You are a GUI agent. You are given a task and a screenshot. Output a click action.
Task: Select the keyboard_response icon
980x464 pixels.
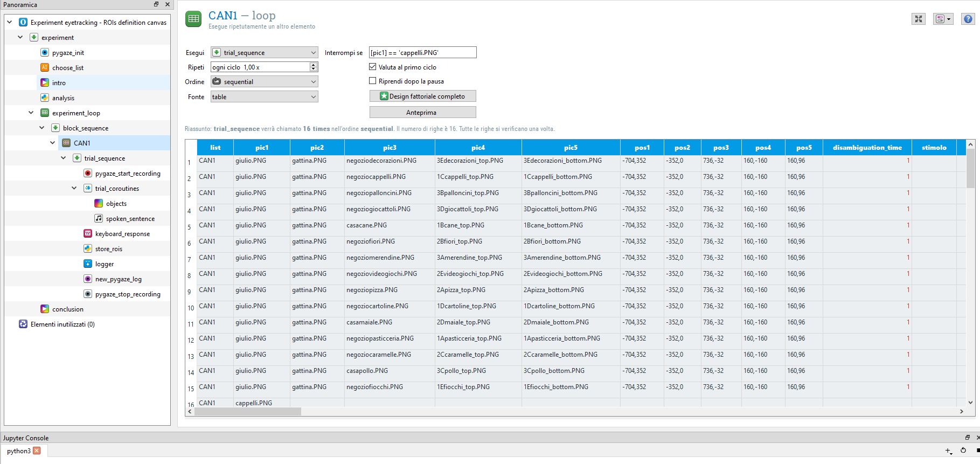click(x=88, y=234)
